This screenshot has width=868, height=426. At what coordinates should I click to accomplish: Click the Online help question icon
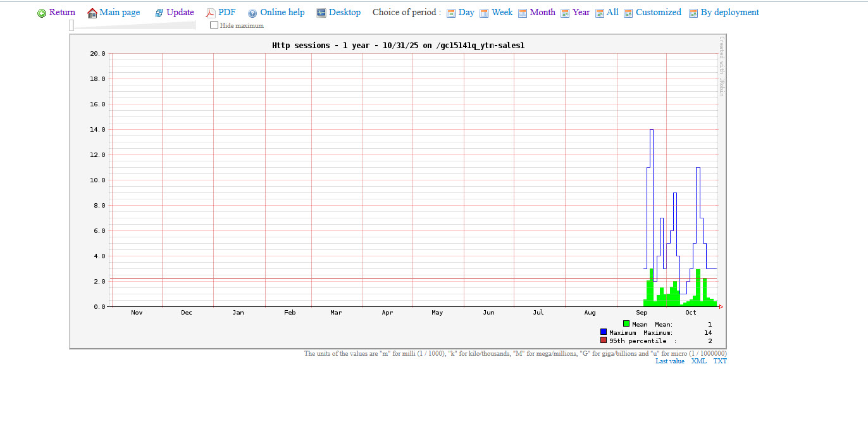[252, 13]
